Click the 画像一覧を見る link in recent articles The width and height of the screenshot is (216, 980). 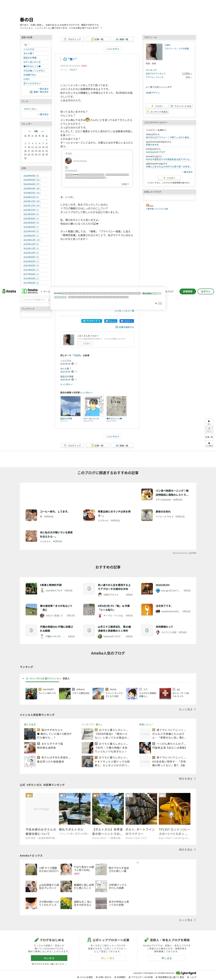(41, 92)
